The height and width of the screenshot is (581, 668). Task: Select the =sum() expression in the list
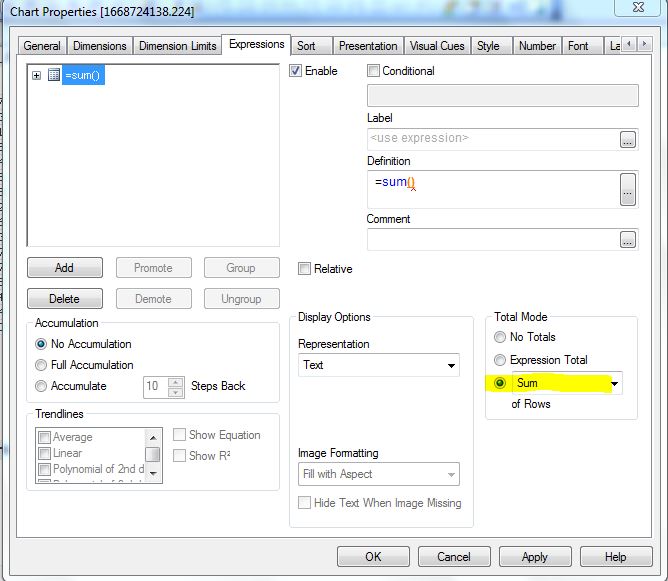coord(83,75)
